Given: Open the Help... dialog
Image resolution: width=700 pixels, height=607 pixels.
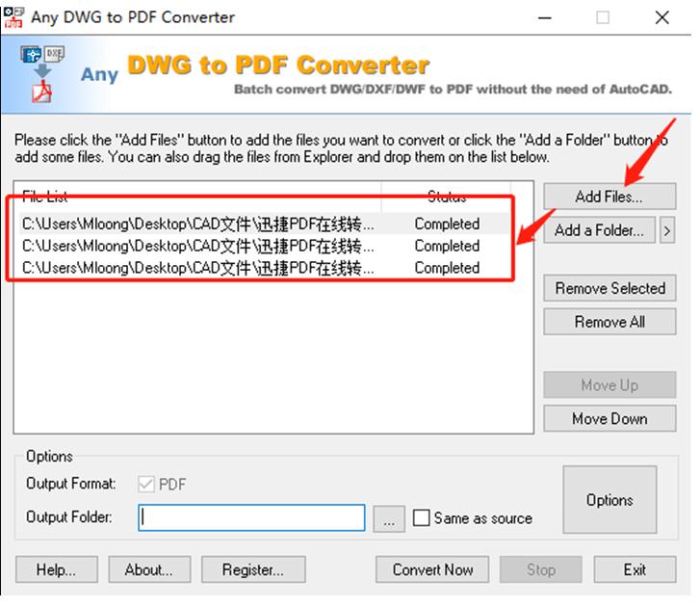Looking at the screenshot, I should pyautogui.click(x=56, y=570).
